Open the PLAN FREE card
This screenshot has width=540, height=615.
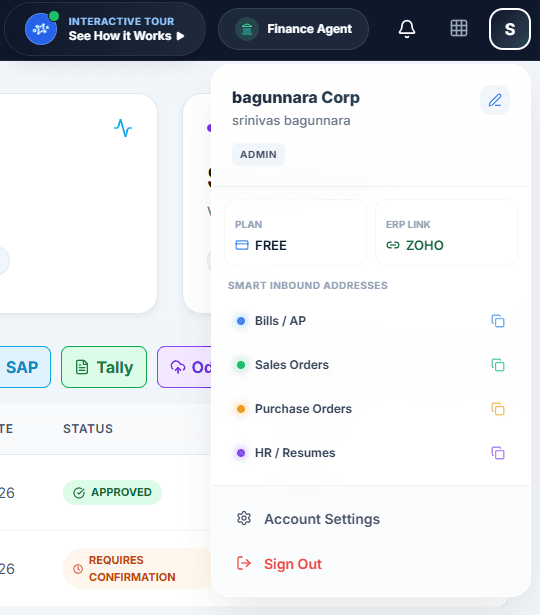point(295,233)
